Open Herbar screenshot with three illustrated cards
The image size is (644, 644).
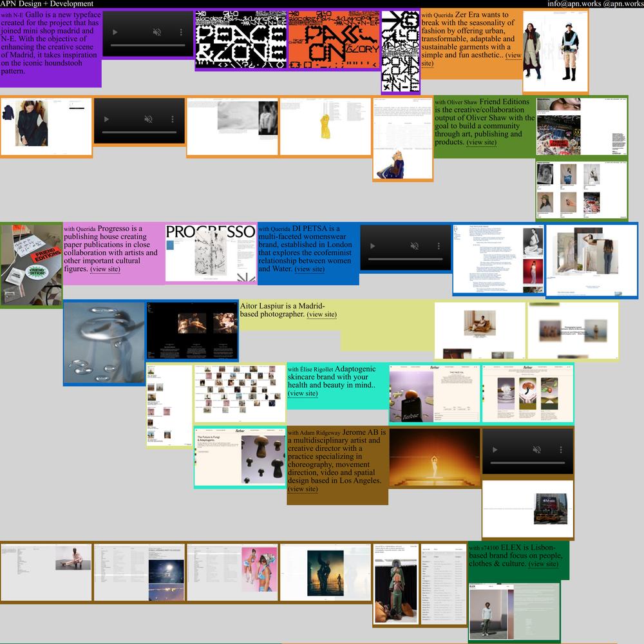(x=527, y=393)
